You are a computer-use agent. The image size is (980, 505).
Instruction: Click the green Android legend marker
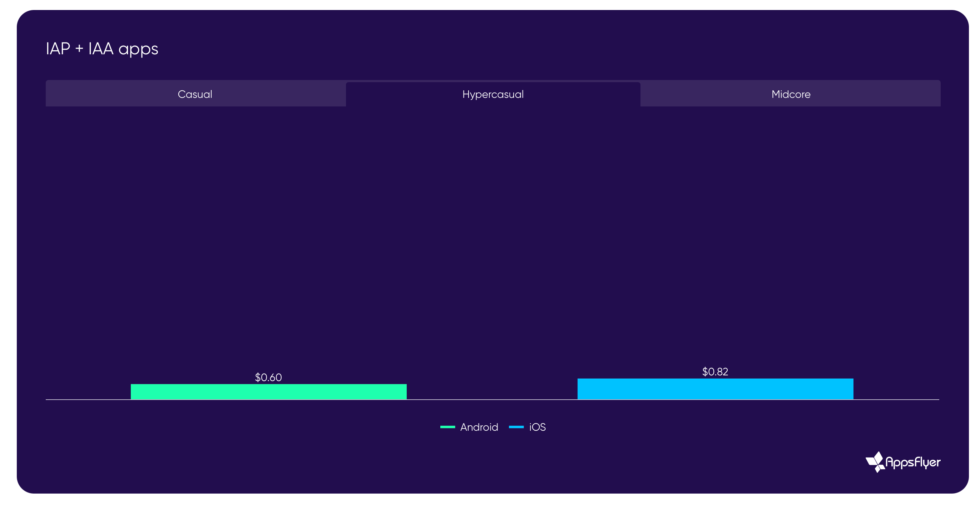(447, 427)
